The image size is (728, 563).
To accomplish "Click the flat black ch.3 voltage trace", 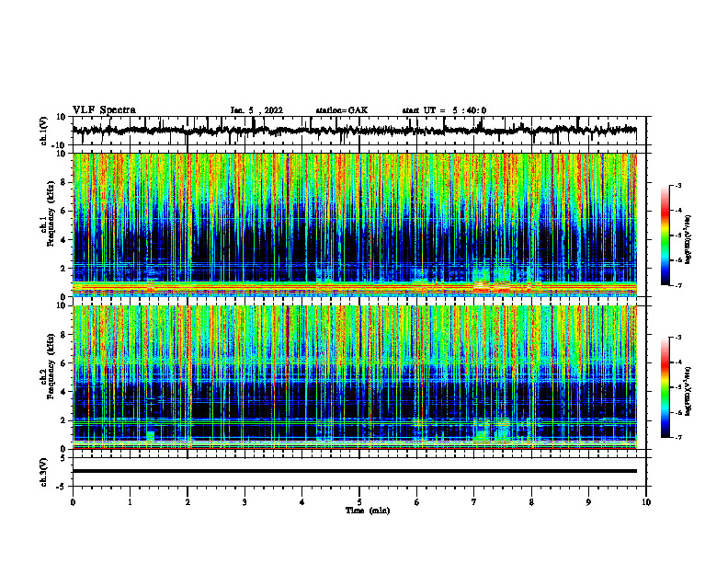I will tap(355, 471).
